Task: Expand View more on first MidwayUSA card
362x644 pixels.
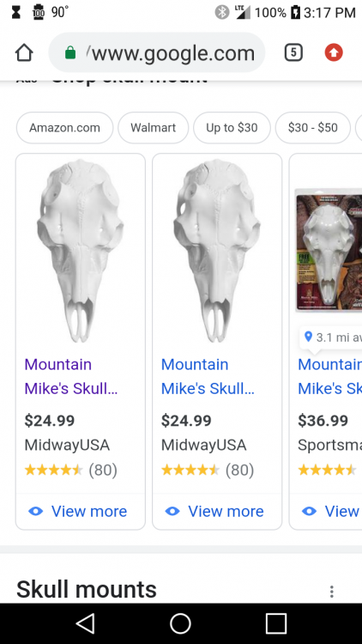Action: coord(78,512)
